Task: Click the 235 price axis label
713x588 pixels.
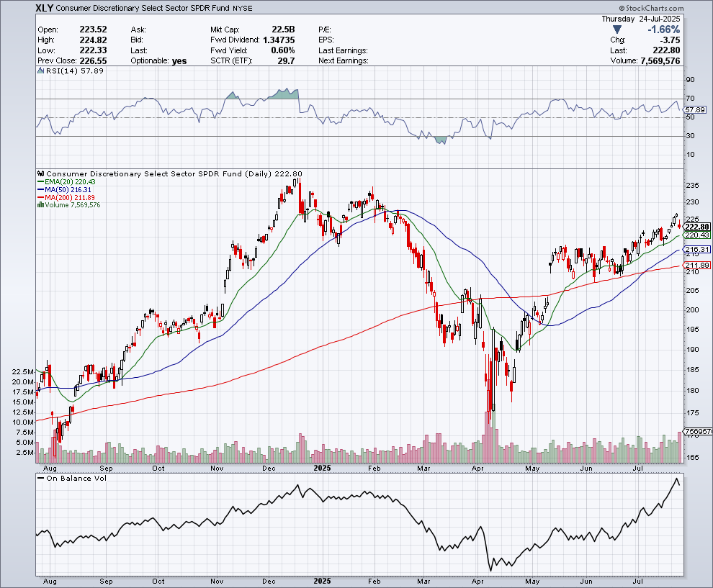Action: 693,186
